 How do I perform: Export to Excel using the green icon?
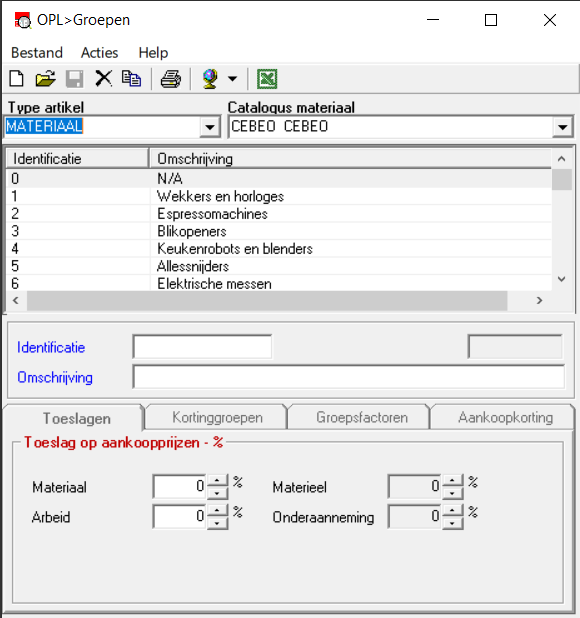(x=267, y=78)
